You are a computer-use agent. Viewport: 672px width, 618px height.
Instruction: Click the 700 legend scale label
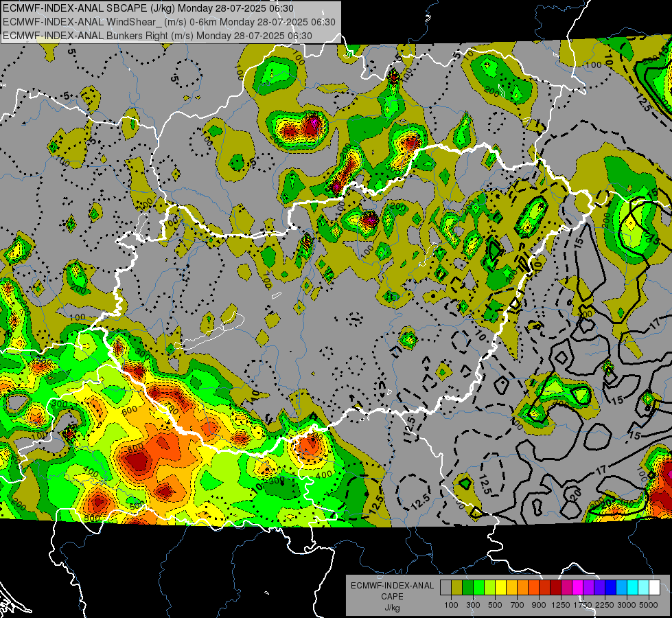pyautogui.click(x=518, y=605)
